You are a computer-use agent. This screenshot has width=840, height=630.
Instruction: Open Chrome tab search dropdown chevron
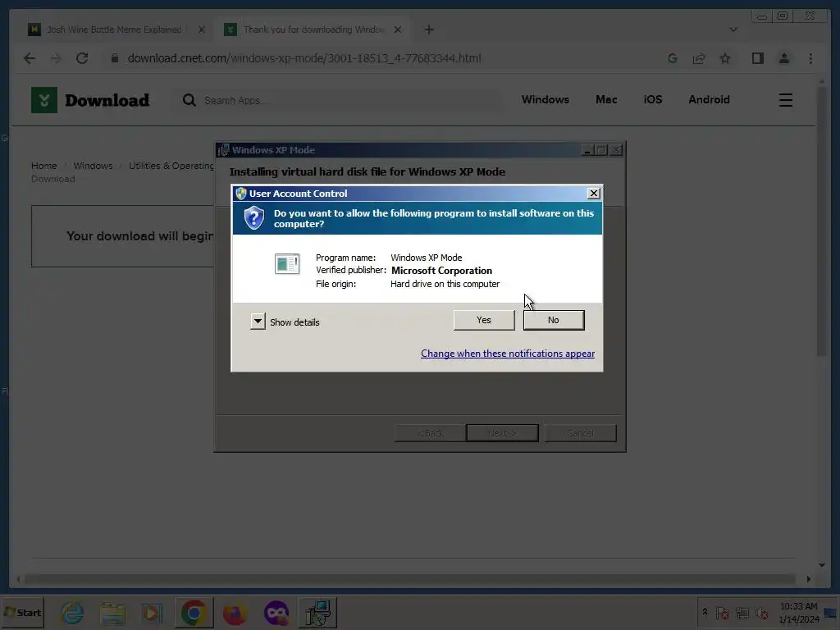pos(733,30)
